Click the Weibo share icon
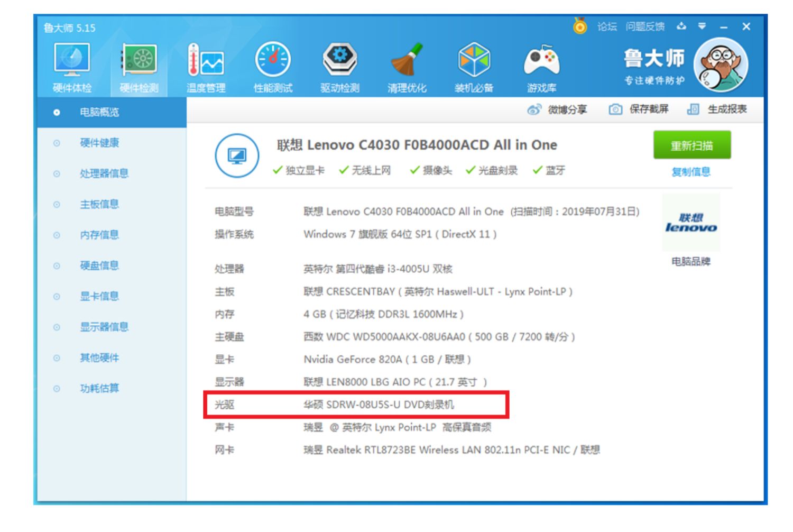Viewport: 793px width, 532px height. 534,109
